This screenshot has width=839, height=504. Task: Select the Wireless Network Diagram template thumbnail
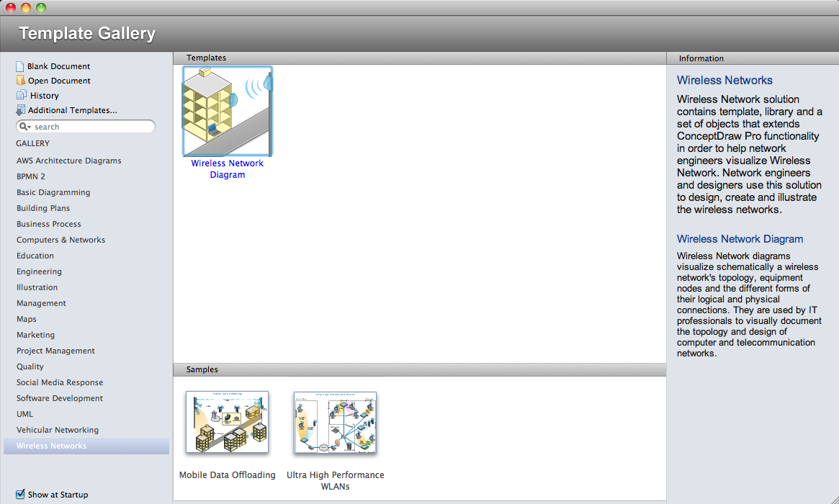click(228, 112)
